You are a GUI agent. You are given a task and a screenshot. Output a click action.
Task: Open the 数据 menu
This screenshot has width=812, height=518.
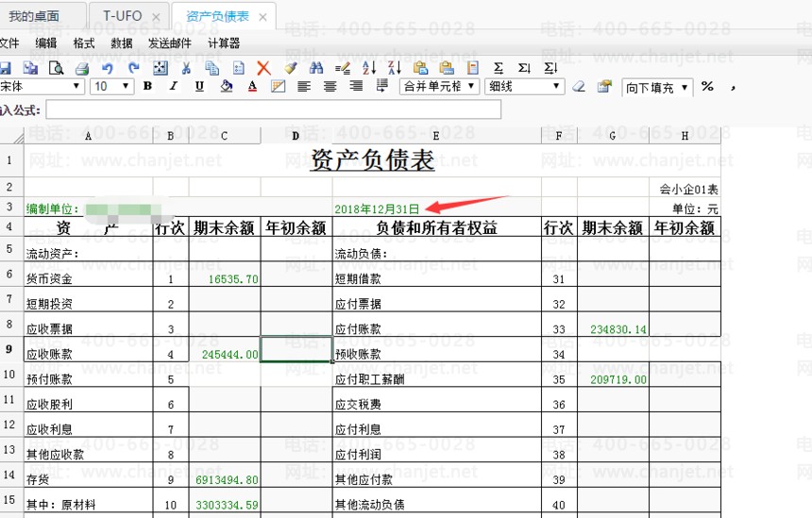122,43
